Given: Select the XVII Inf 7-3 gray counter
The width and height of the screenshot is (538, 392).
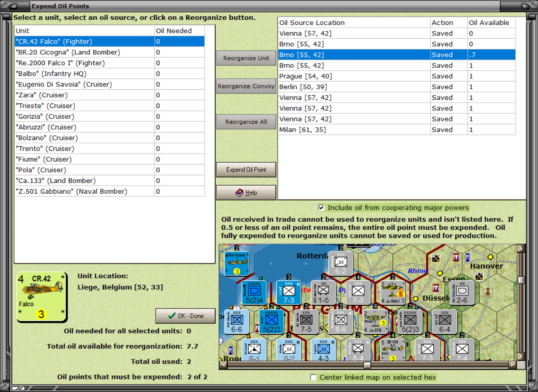Looking at the screenshot, I should 358,293.
